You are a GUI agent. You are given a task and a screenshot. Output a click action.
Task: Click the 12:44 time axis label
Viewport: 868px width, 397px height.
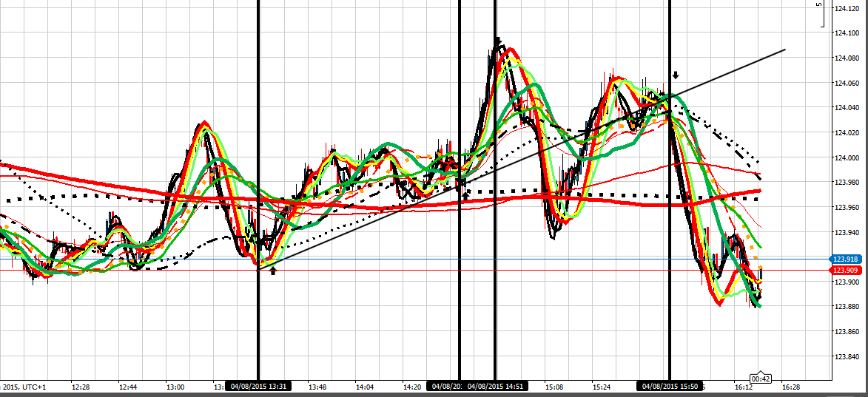click(x=128, y=387)
